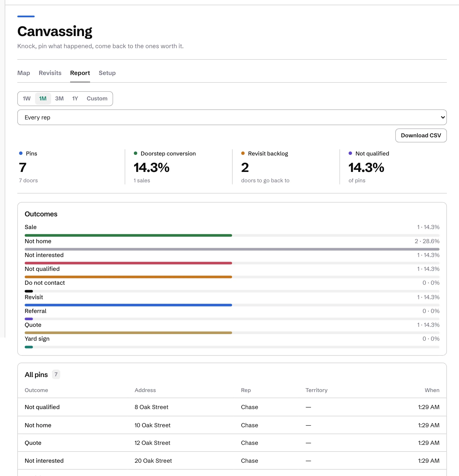459x476 pixels.
Task: Sort by the When column header
Action: [x=432, y=390]
